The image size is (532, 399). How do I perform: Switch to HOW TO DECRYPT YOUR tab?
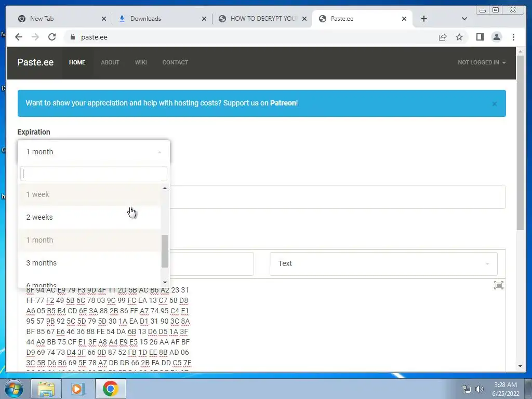click(x=262, y=19)
